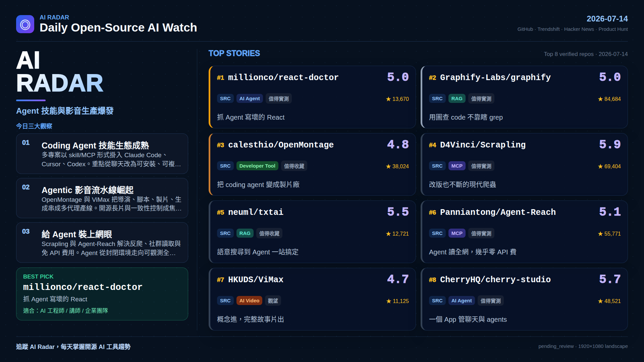Click Agent 技能與影音生產爆發 headline

65,111
